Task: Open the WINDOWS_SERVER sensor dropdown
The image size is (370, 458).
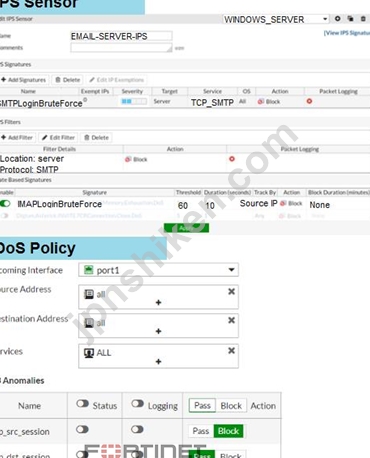Action: coord(276,19)
